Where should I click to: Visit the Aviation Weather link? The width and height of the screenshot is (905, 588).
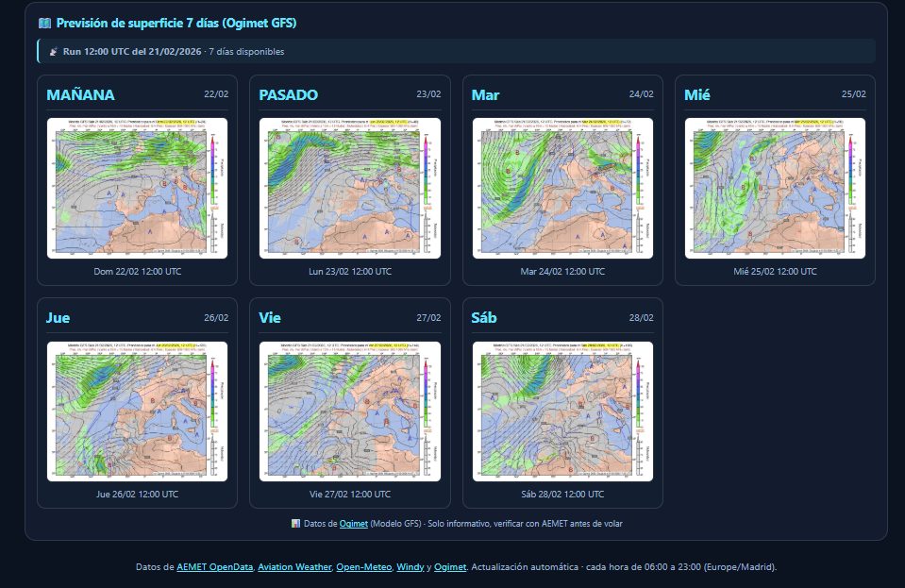[x=294, y=566]
